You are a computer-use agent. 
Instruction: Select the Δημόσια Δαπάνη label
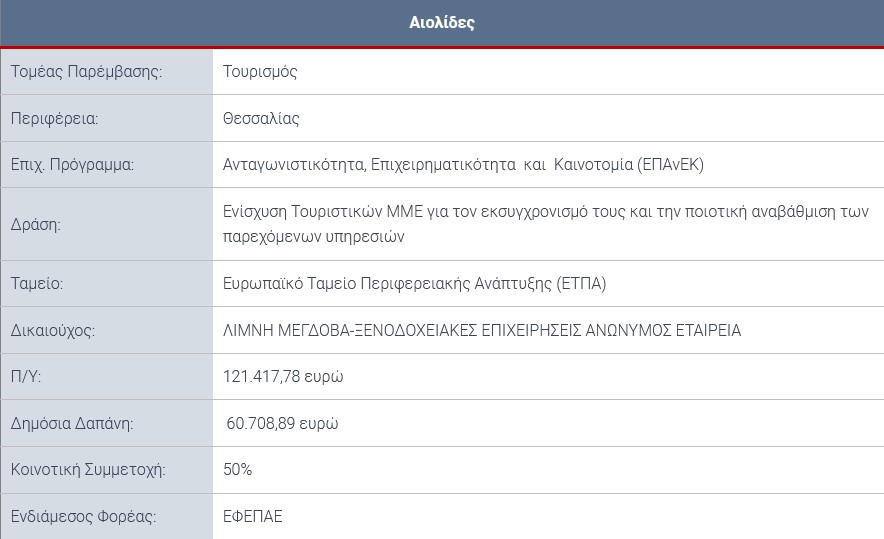72,423
